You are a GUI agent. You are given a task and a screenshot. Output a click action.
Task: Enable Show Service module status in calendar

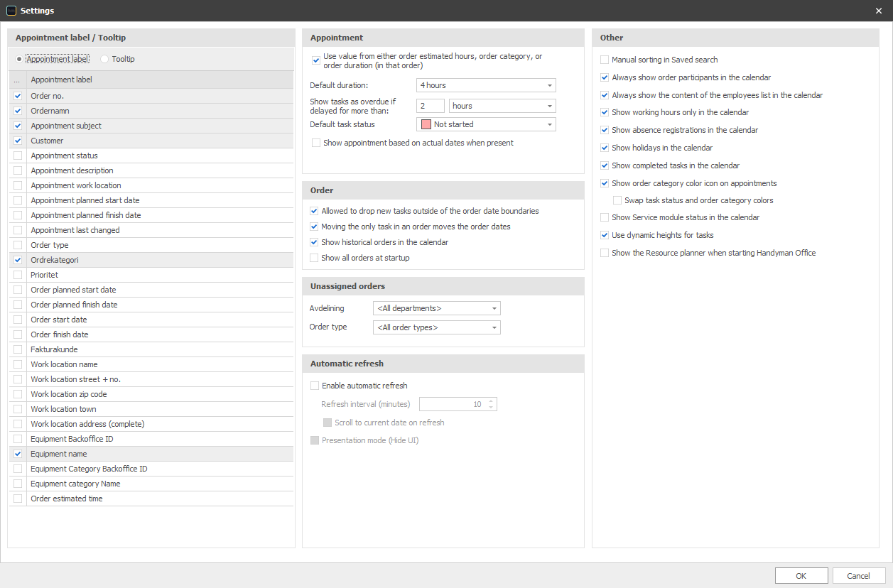605,217
